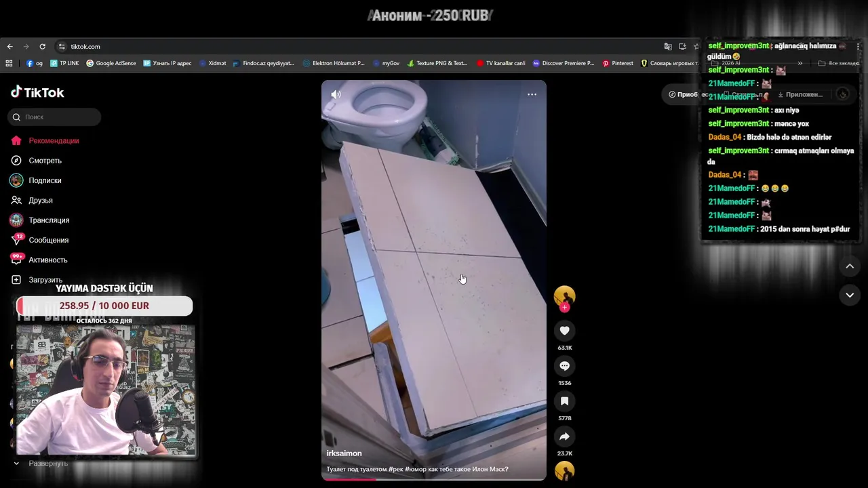Image resolution: width=868 pixels, height=488 pixels.
Task: Click the 'Приобрести' coins button
Action: point(688,94)
